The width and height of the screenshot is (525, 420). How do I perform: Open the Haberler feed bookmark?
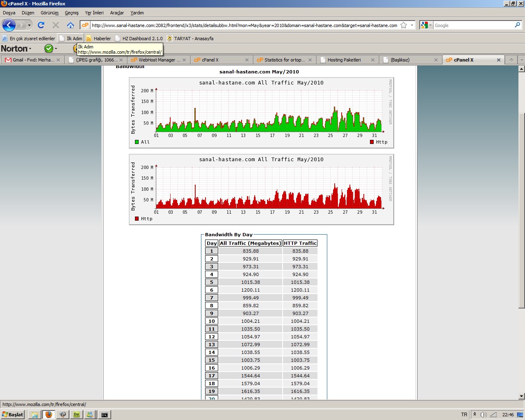click(x=98, y=39)
